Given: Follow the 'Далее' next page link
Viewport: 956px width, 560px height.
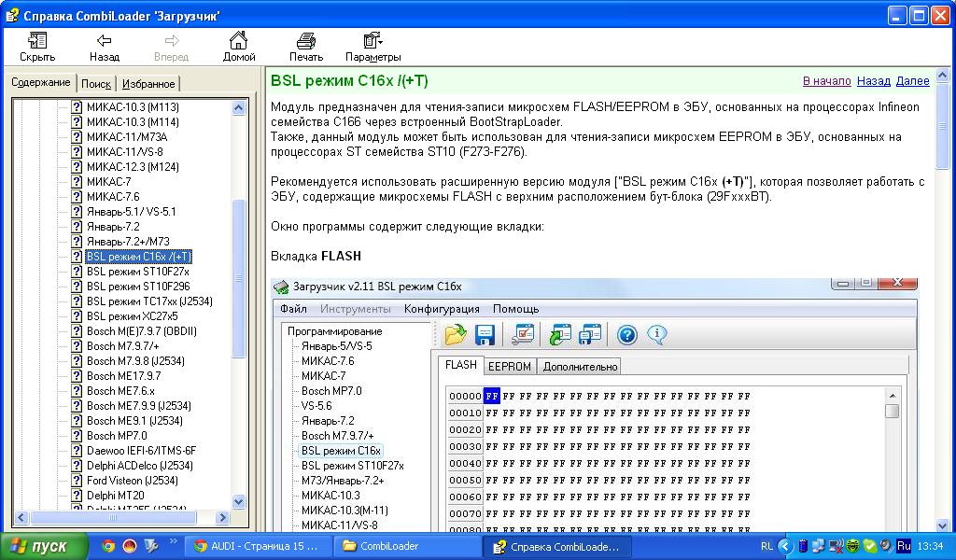Looking at the screenshot, I should click(x=912, y=81).
